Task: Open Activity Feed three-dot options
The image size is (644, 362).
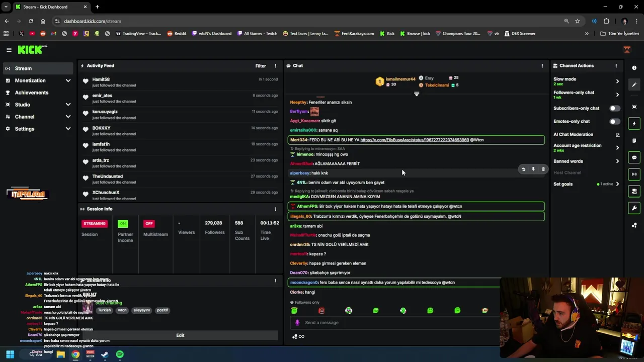Action: point(275,66)
